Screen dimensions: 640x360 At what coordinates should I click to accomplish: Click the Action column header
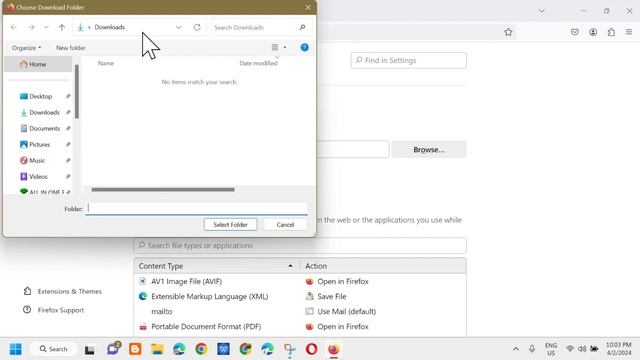(383, 266)
